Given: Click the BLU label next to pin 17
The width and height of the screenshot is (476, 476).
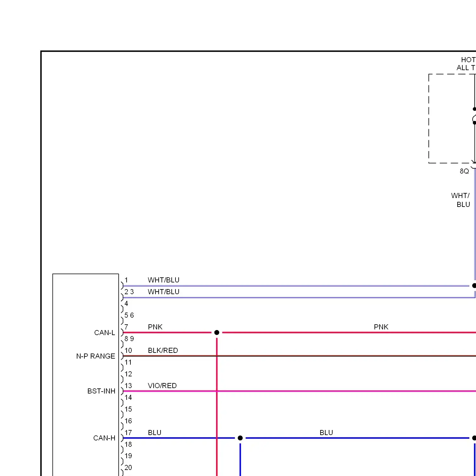Looking at the screenshot, I should (x=155, y=433).
